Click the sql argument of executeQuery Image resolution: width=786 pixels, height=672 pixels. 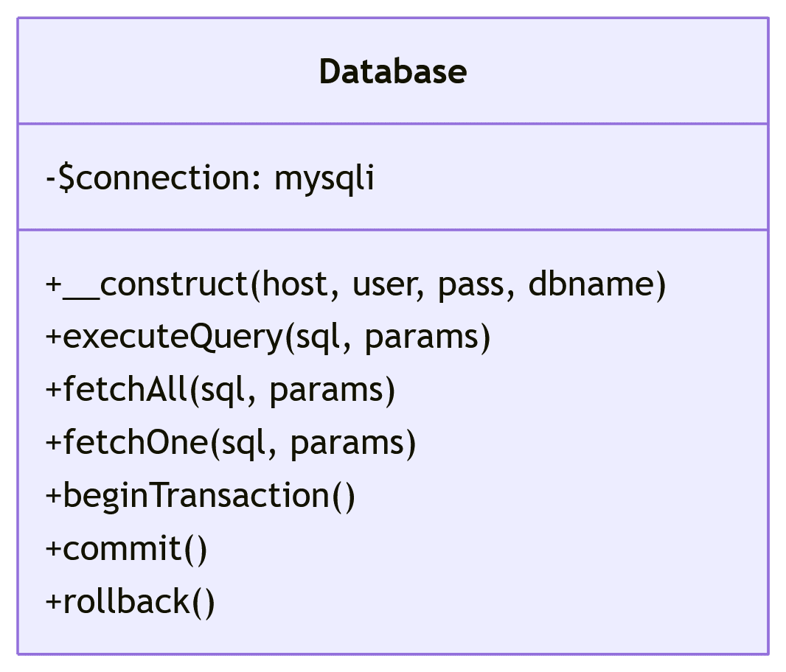coord(317,337)
